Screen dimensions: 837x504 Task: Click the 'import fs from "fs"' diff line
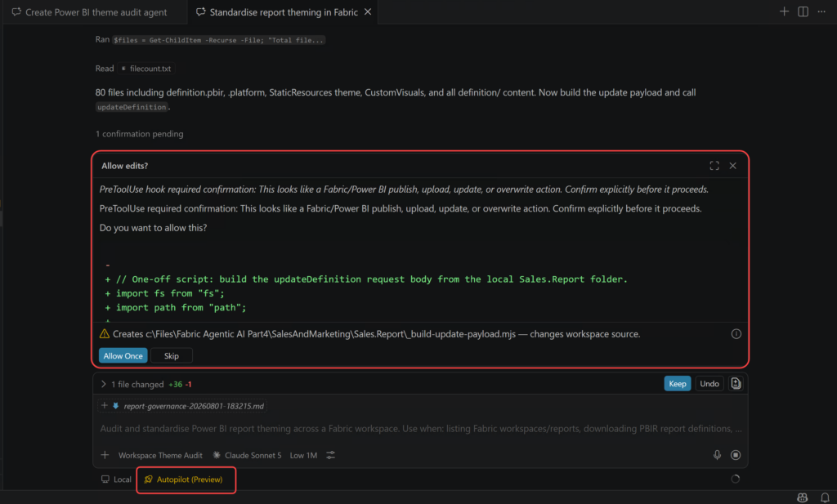click(164, 293)
